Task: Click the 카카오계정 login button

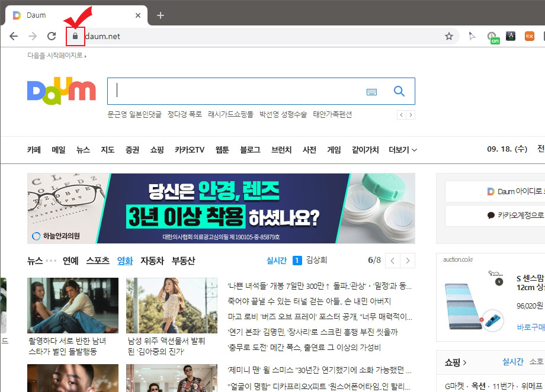Action: point(495,216)
